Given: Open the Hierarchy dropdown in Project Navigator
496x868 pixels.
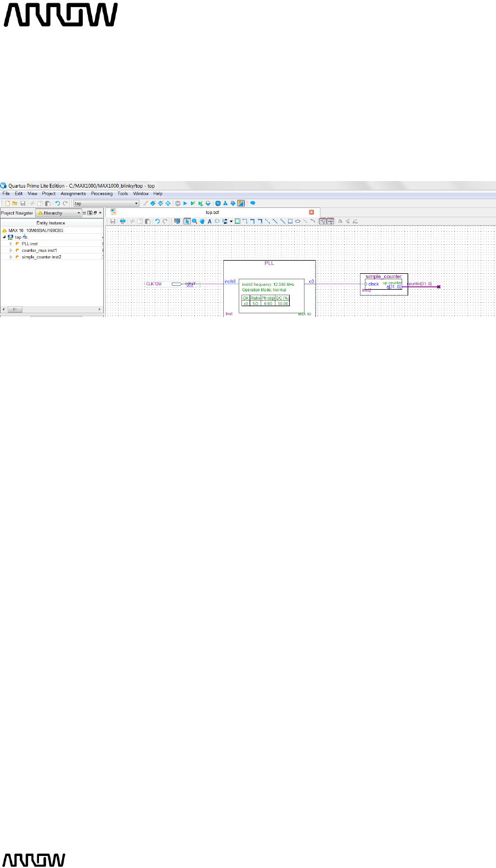Looking at the screenshot, I should (x=59, y=213).
